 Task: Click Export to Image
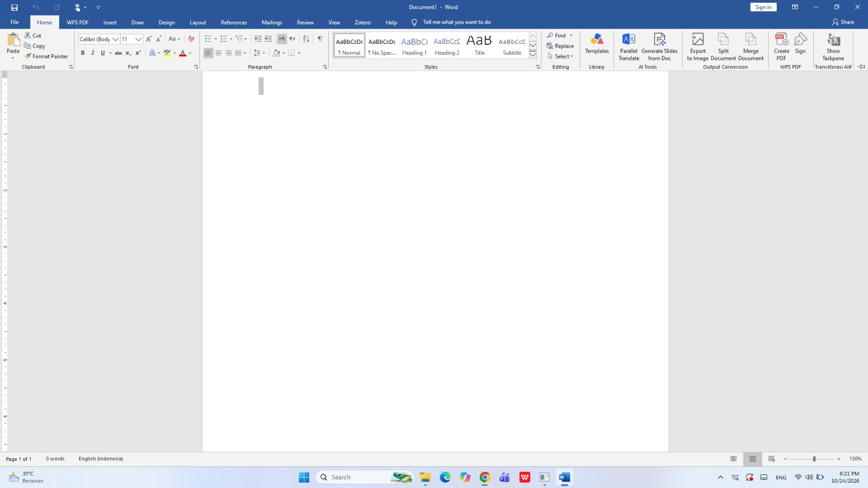click(x=698, y=47)
